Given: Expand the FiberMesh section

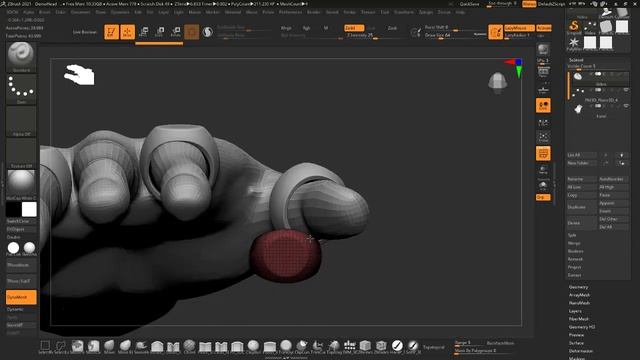Looking at the screenshot, I should (x=579, y=319).
